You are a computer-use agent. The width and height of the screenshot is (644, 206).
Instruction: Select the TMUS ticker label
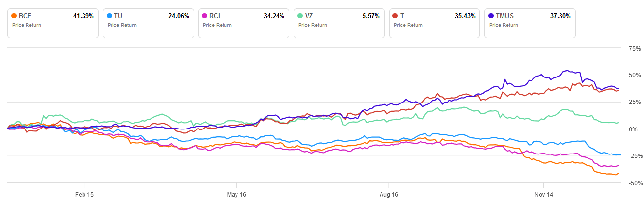pos(505,16)
